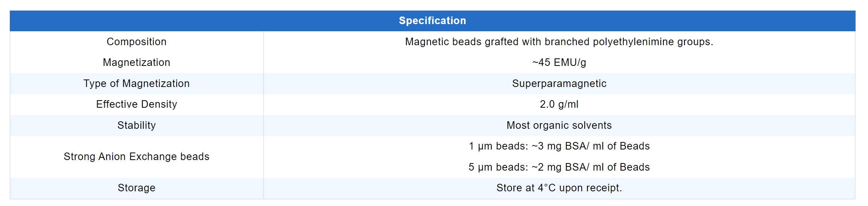Image resolution: width=868 pixels, height=206 pixels.
Task: Select the Most organic solvents text
Action: 559,125
